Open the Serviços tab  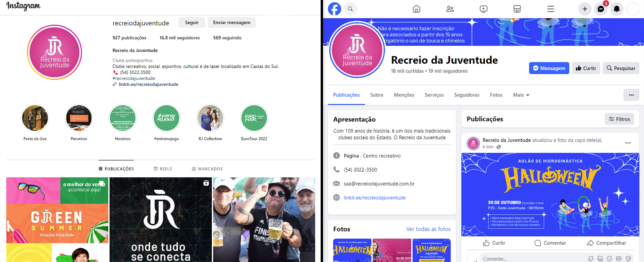click(434, 95)
